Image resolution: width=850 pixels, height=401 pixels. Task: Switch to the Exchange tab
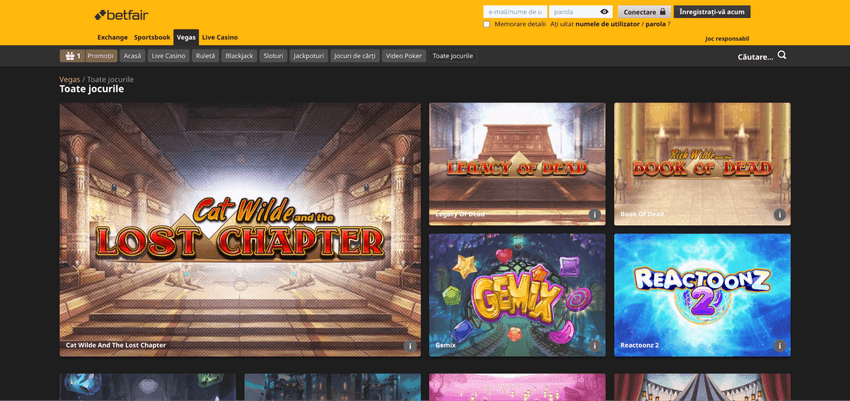click(113, 37)
